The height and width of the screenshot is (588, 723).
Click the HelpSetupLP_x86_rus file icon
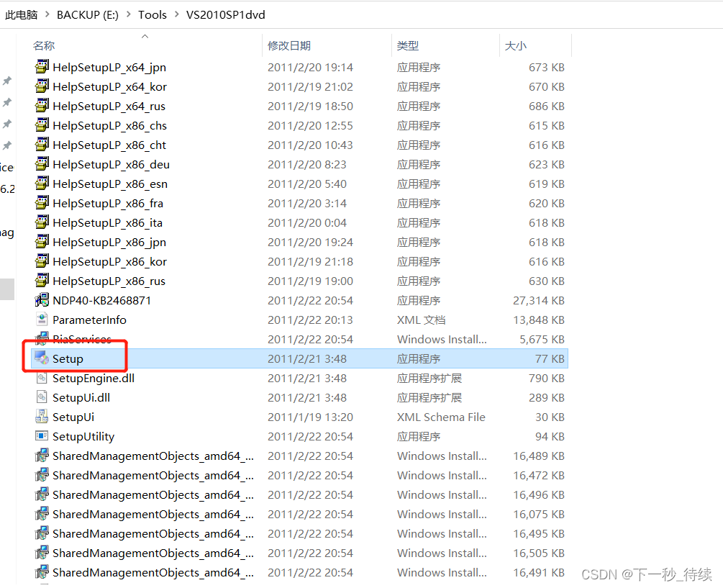[42, 280]
